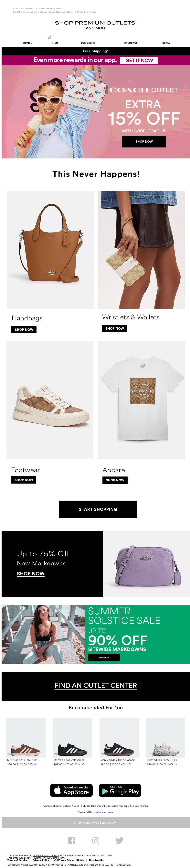Viewport: 190px width, 868px height.
Task: Click the Facebook icon in footer
Action: point(72,840)
